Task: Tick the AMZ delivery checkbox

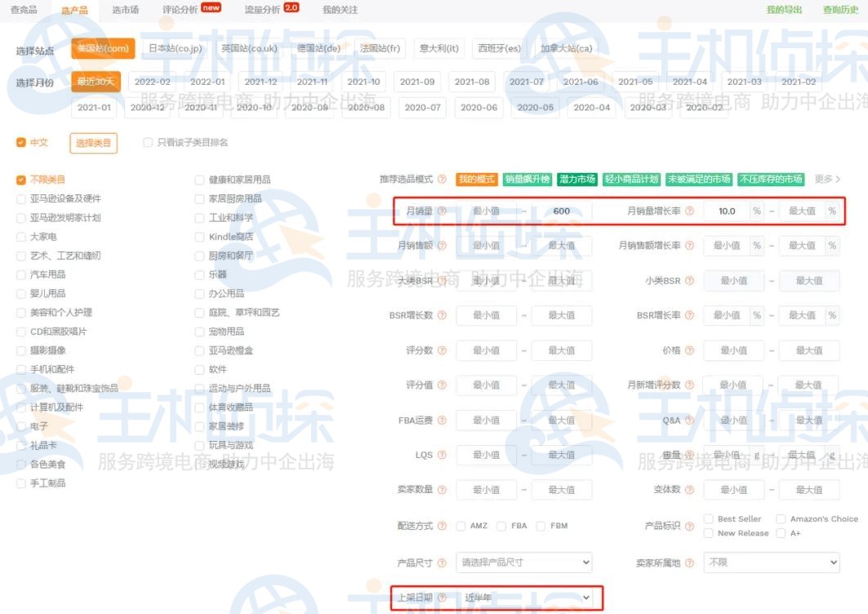Action: [461, 526]
